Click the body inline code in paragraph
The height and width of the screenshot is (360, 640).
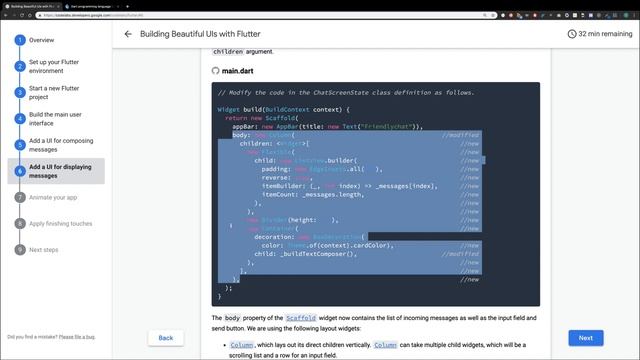(x=232, y=318)
